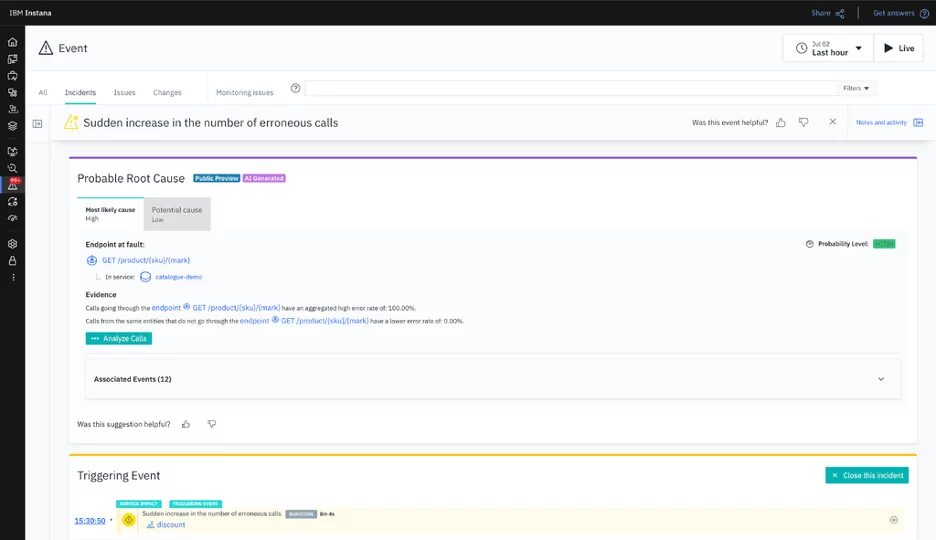Image resolution: width=936 pixels, height=540 pixels.
Task: Click the Analyze Calls button
Action: coord(119,339)
